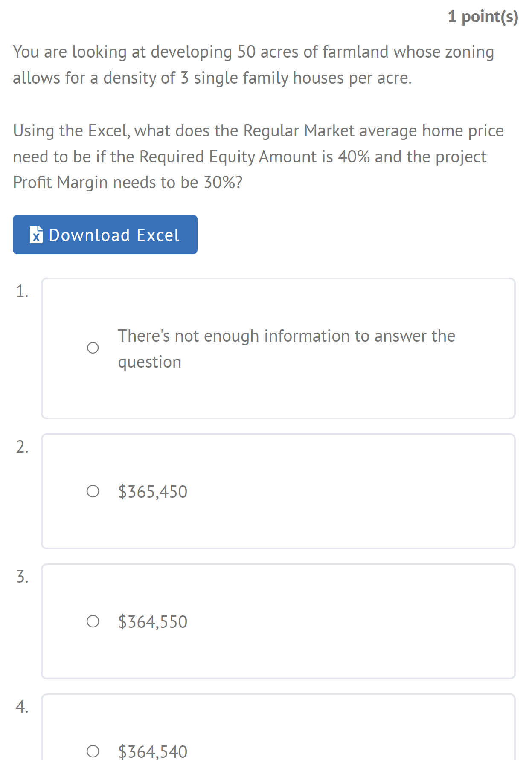The width and height of the screenshot is (532, 760).
Task: Click the option number 4 label
Action: coord(22,707)
